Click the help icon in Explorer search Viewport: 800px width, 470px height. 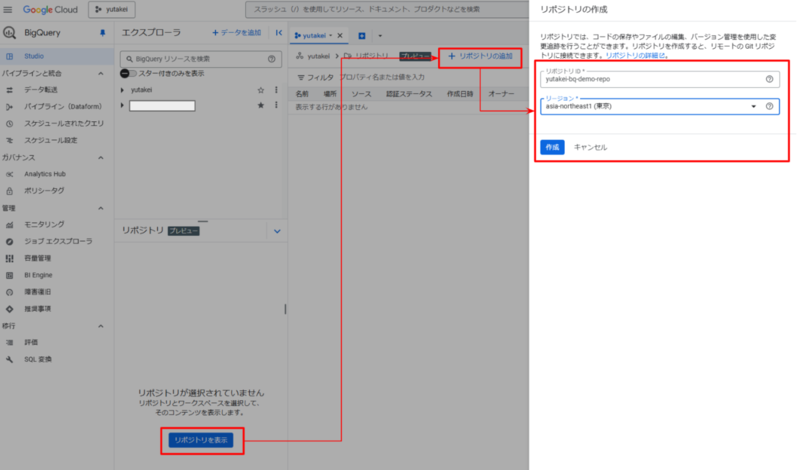pyautogui.click(x=271, y=59)
